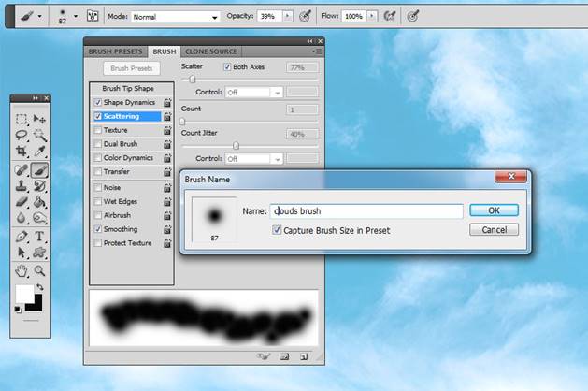Select the Move tool
588x391 pixels.
pos(39,120)
